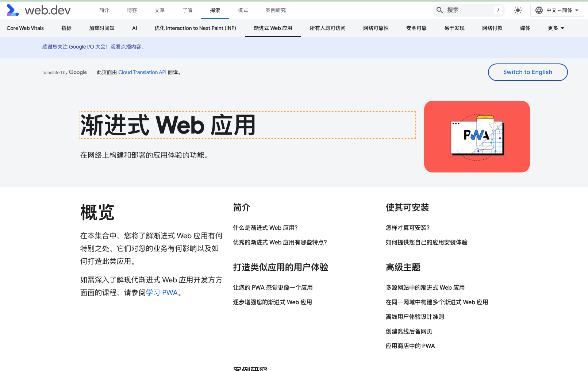This screenshot has height=371, width=588.
Task: Click the 观看点播内容 link in banner
Action: point(126,47)
